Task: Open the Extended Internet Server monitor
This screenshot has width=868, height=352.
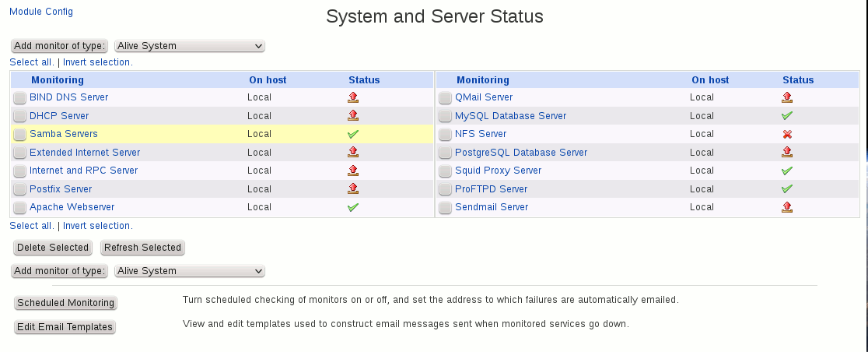Action: point(85,153)
